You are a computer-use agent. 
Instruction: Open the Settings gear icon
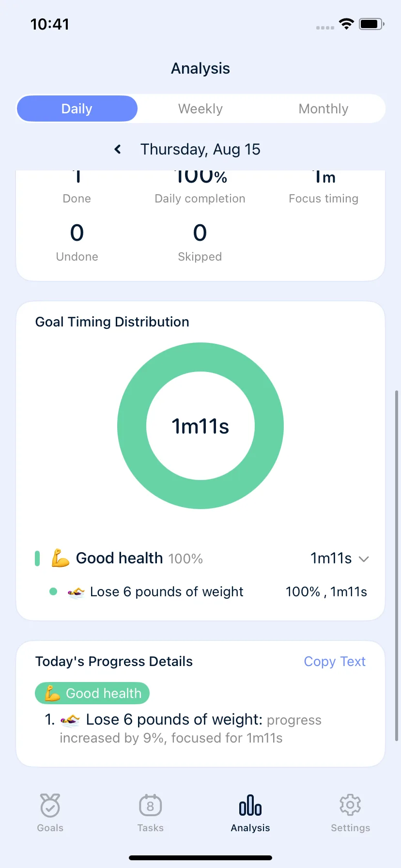pos(350,805)
